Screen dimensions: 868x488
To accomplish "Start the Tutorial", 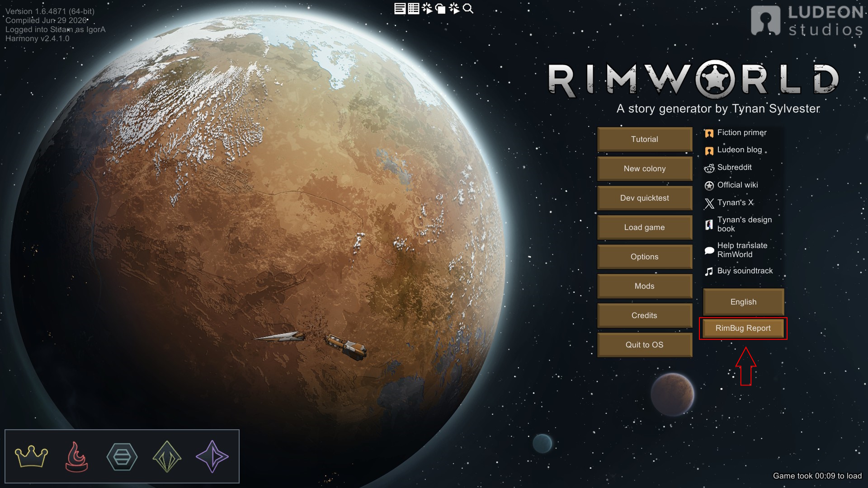I will (x=645, y=139).
